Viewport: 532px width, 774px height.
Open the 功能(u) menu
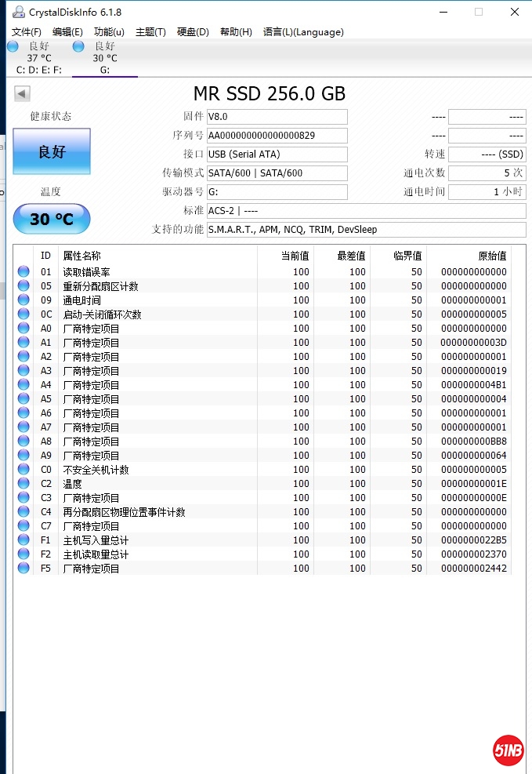109,32
